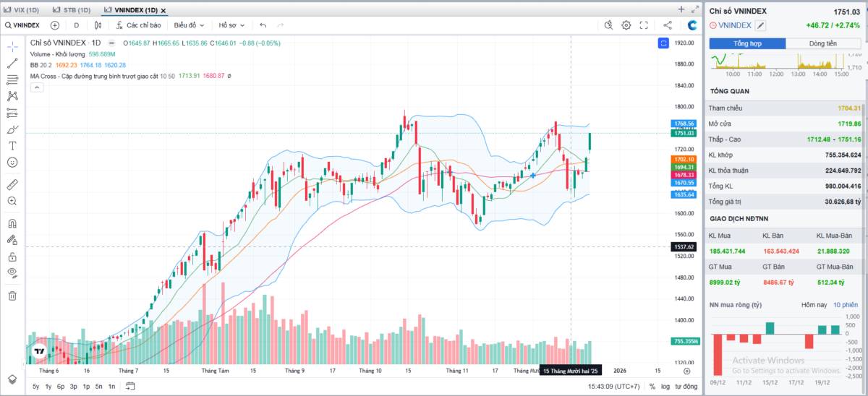The image size is (868, 396).
Task: Toggle lock all drawings
Action: (x=12, y=257)
